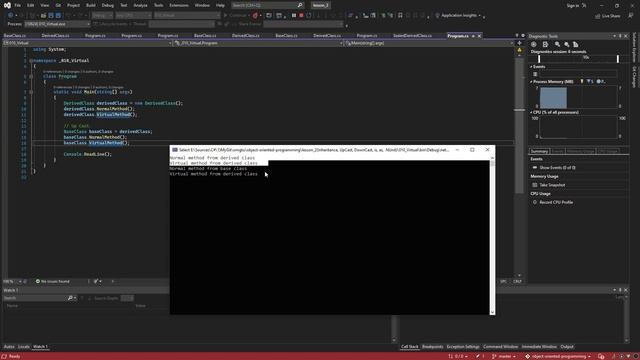This screenshot has height=360, width=640.
Task: Open the Any CPU platform dropdown
Action: (133, 16)
